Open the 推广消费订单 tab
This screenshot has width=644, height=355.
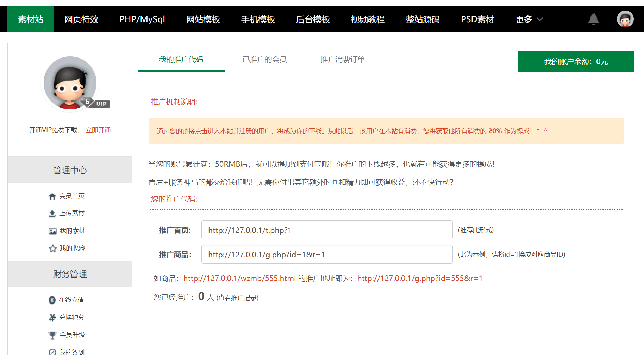[x=342, y=60]
